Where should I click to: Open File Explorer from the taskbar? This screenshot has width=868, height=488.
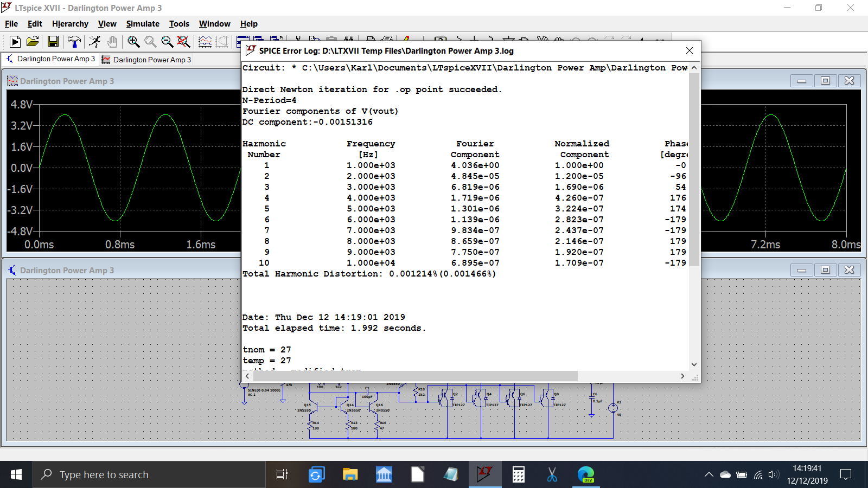(x=350, y=474)
